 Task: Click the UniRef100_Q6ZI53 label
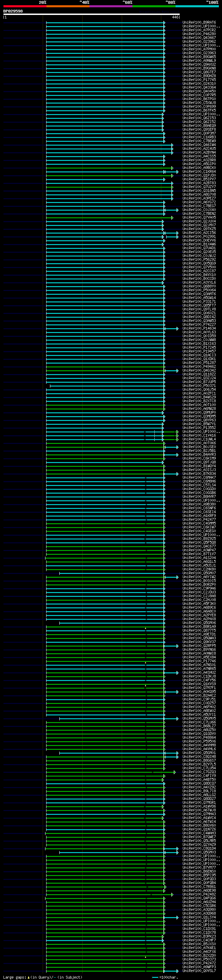coord(199,118)
